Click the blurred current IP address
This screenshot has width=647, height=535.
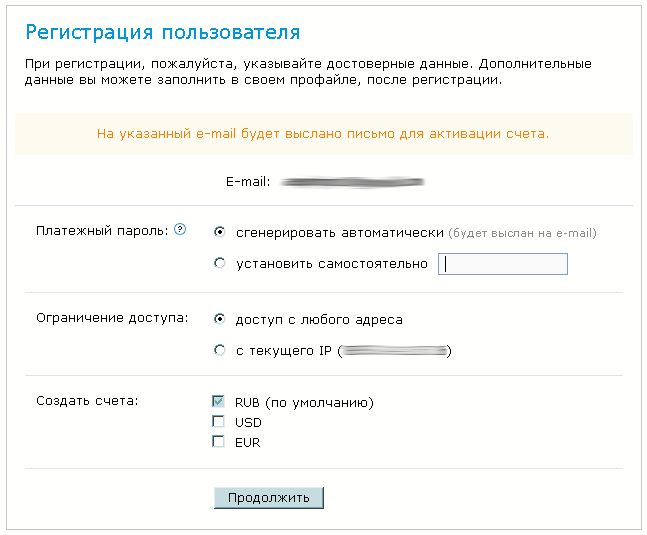pos(395,352)
